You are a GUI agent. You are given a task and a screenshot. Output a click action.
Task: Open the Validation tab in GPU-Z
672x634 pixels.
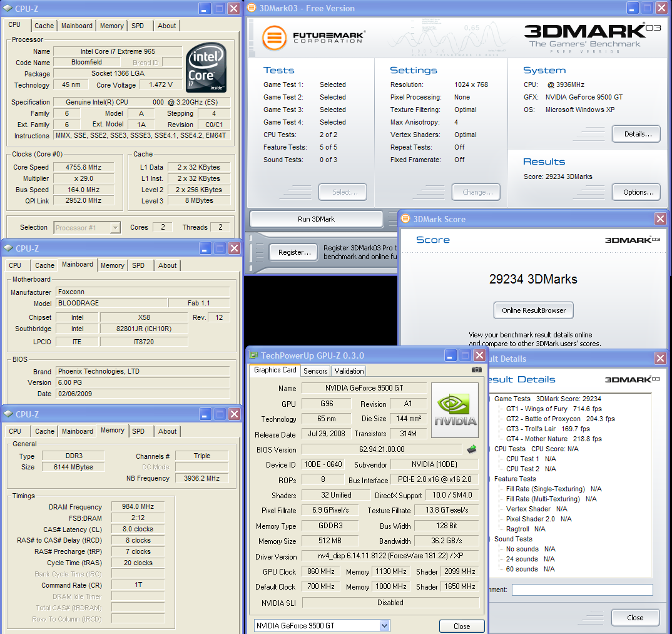click(x=349, y=371)
